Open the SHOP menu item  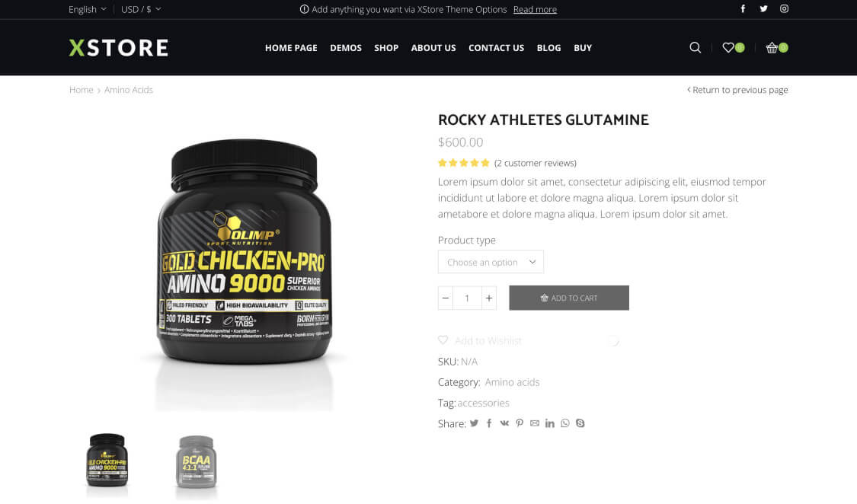(386, 48)
